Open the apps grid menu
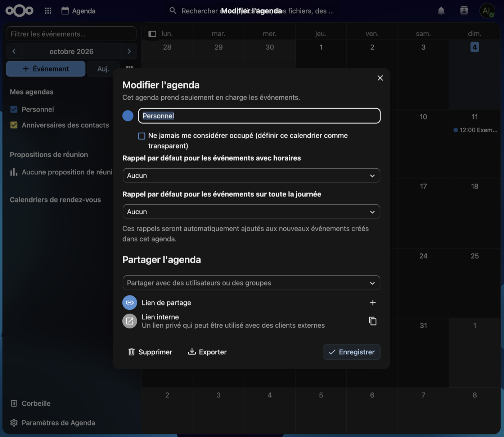The width and height of the screenshot is (504, 437). (x=48, y=11)
